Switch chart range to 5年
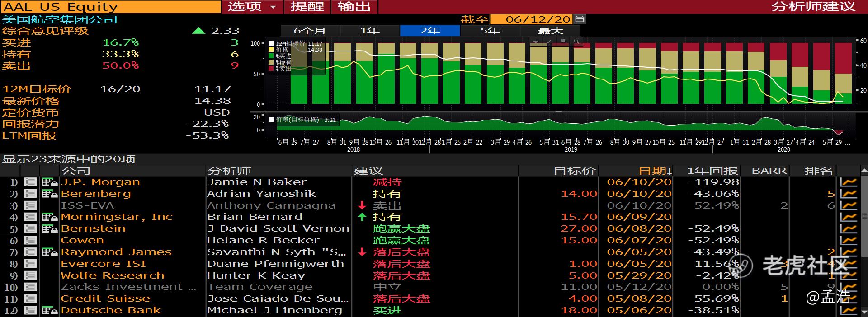This screenshot has width=868, height=317. 490,31
